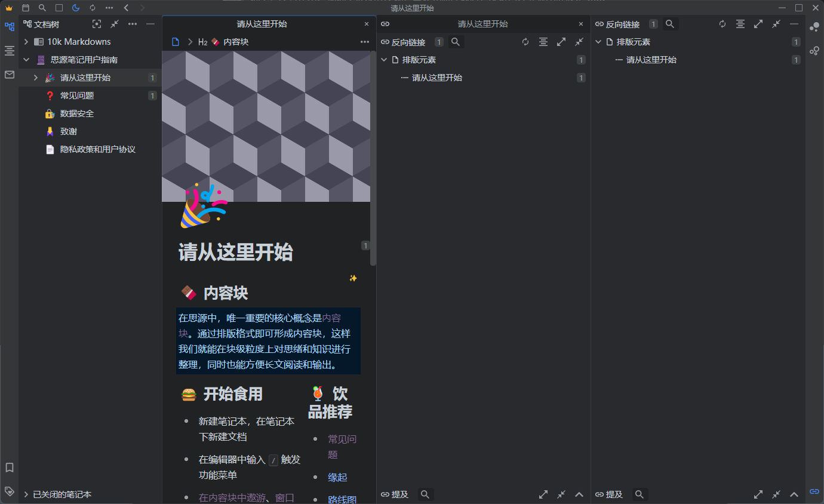Toggle the bookmark dock button

pos(9,467)
